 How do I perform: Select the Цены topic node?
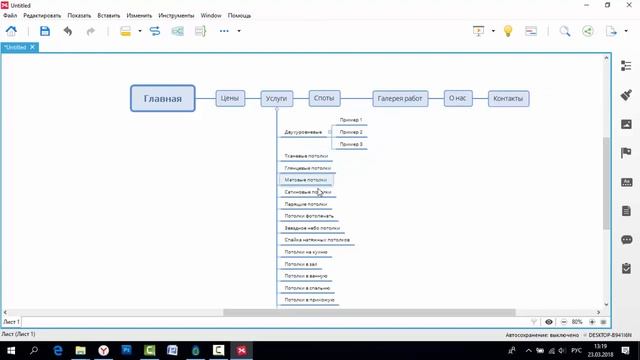[x=230, y=98]
